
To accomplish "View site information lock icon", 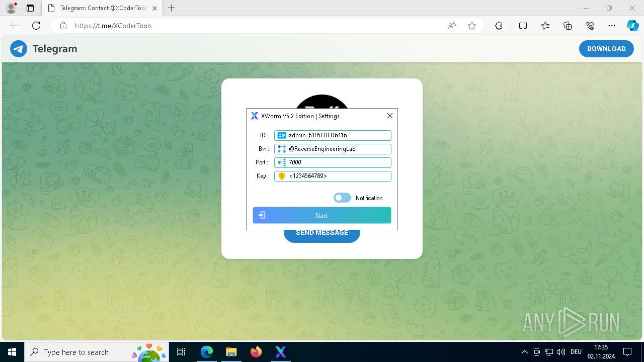I will (x=63, y=26).
